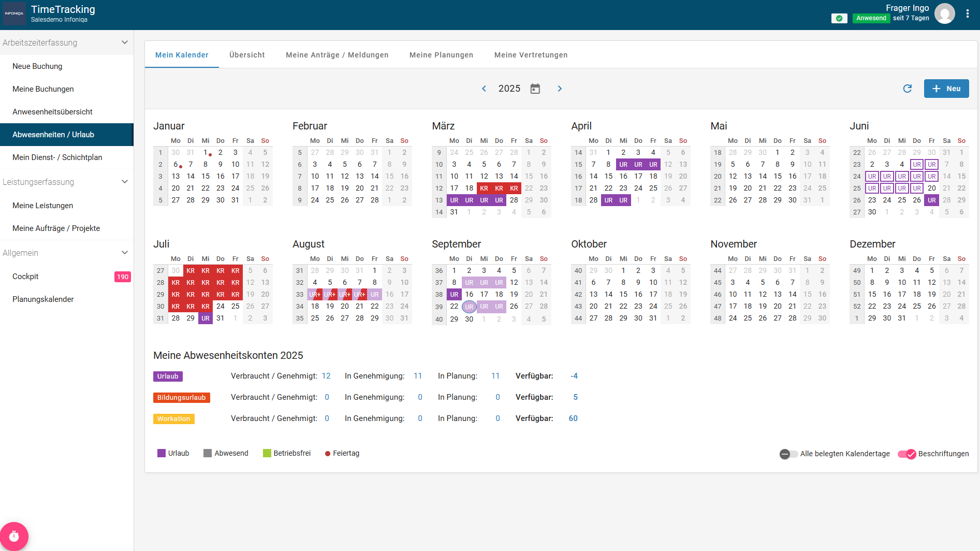Open Meine Anträge / Meldungen tab
980x551 pixels.
tap(337, 55)
